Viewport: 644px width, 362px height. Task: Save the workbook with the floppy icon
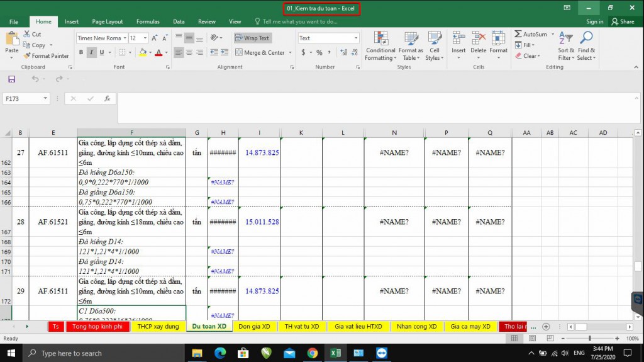(x=11, y=79)
